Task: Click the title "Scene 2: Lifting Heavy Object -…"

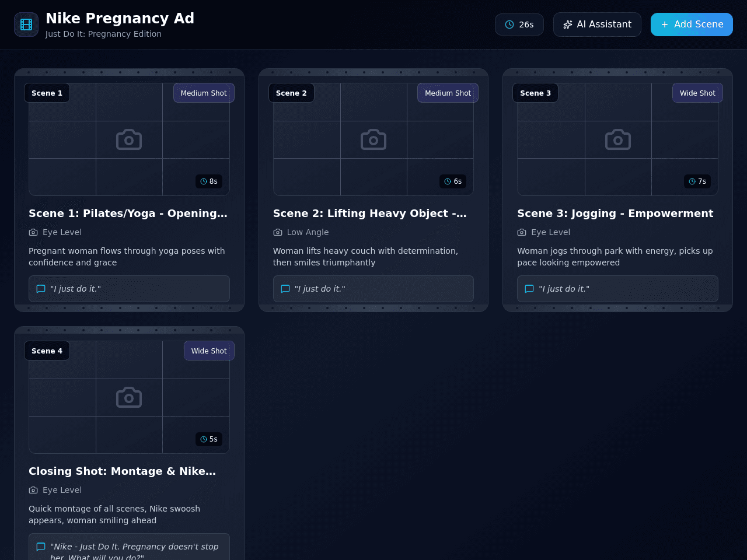Action: pos(370,213)
